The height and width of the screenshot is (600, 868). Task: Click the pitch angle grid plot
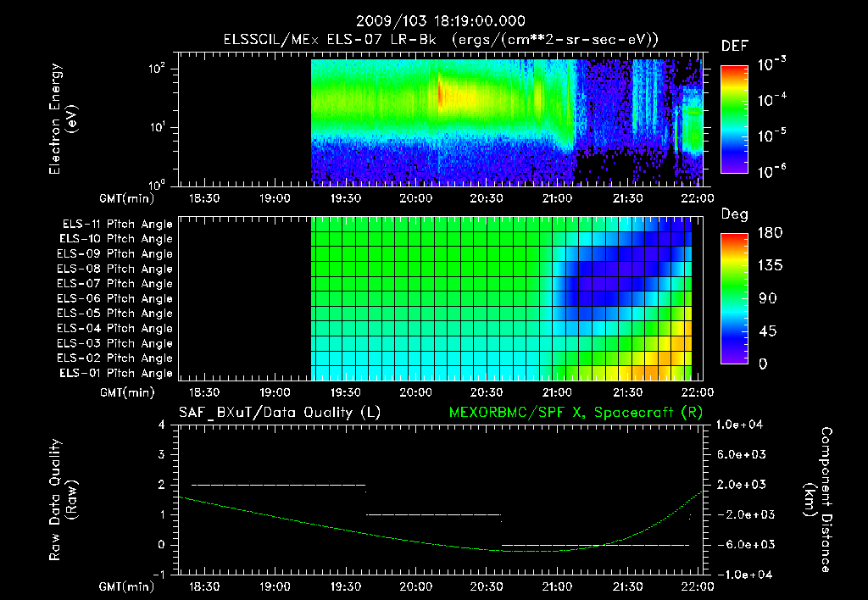441,298
